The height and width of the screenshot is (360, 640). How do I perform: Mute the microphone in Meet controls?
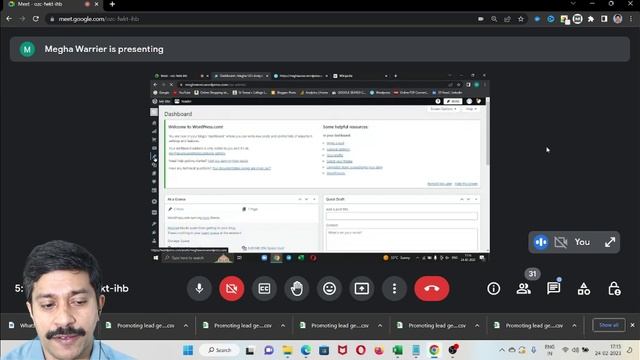pyautogui.click(x=199, y=289)
